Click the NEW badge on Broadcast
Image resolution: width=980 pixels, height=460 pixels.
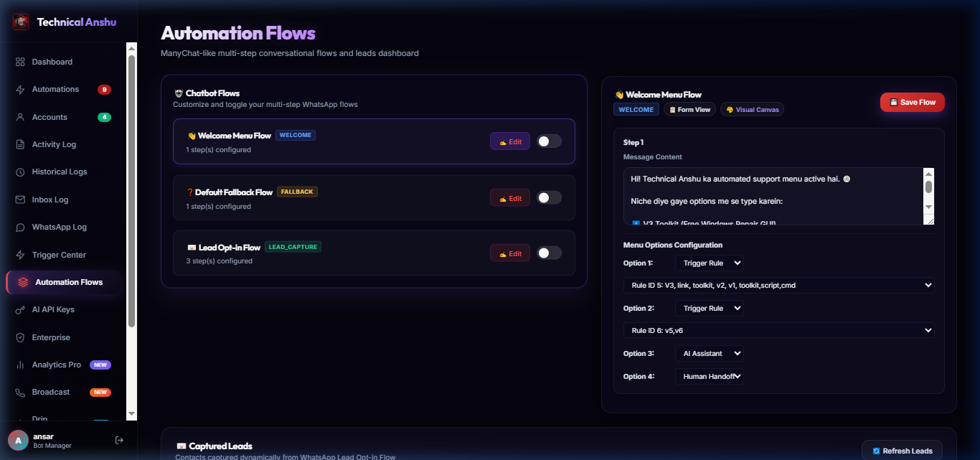[x=100, y=392]
